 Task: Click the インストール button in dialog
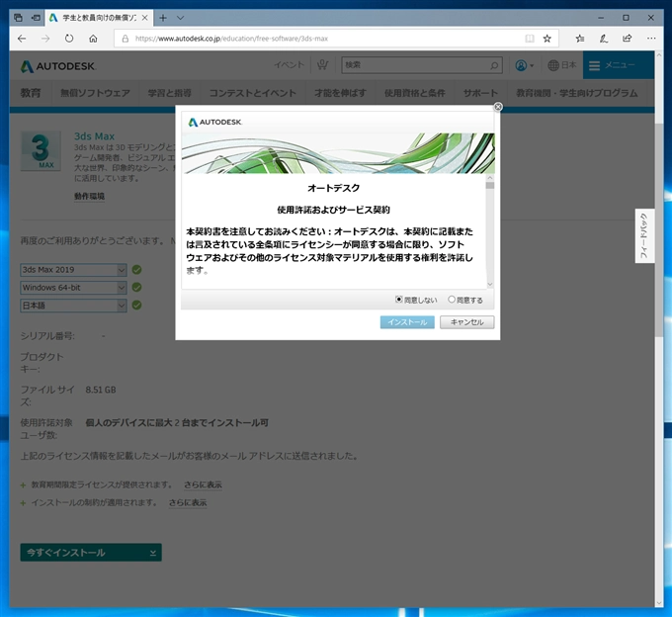[407, 322]
